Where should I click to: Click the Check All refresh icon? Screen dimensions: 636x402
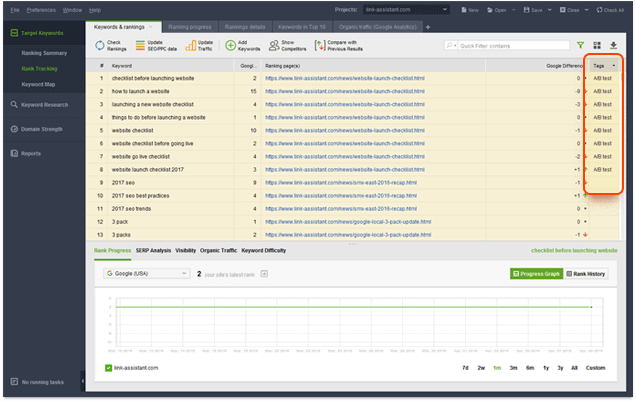[x=599, y=10]
